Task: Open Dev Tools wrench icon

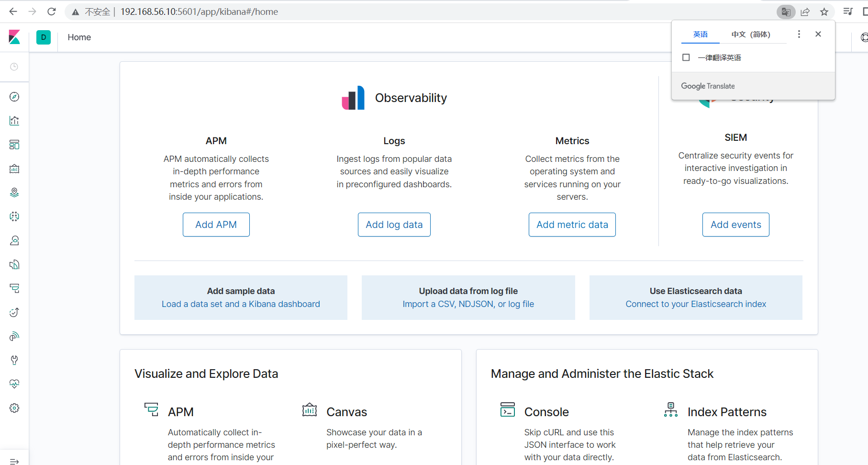Action: click(14, 360)
